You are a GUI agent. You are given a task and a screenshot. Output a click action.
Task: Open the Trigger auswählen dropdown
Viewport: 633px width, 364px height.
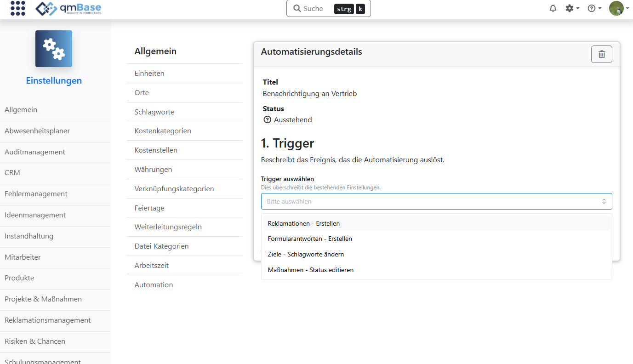pos(436,201)
